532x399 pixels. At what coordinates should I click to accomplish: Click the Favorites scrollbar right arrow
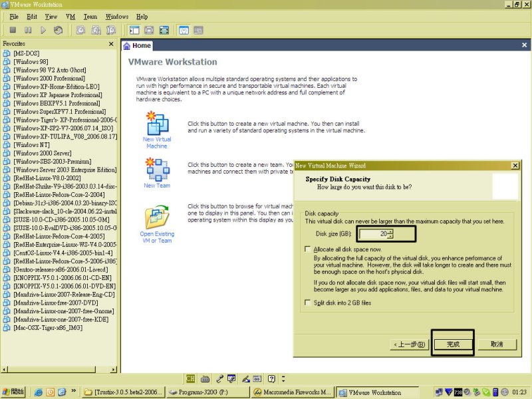(x=113, y=369)
